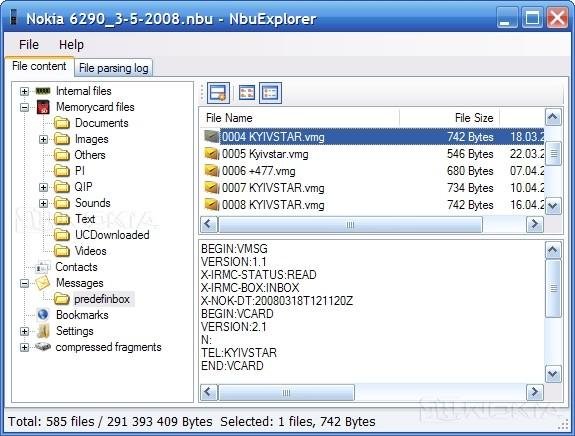This screenshot has height=436, width=575.
Task: Click the predefinbox folder icon
Action: 62,299
